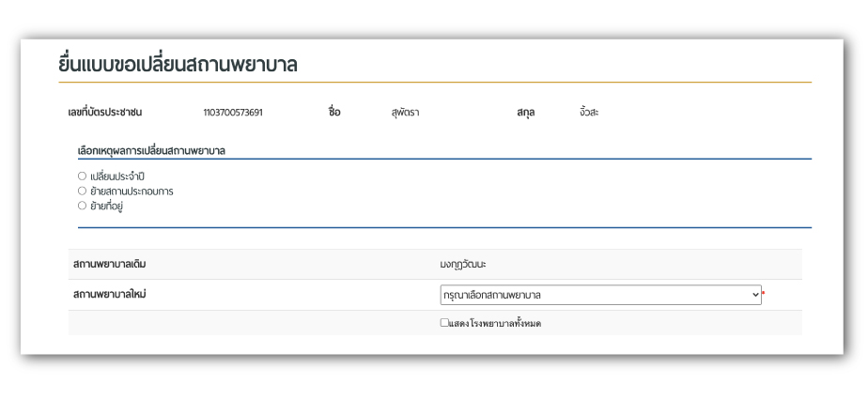Click the red required asterisk beside dropdown
Image resolution: width=868 pixels, height=399 pixels.
764,293
